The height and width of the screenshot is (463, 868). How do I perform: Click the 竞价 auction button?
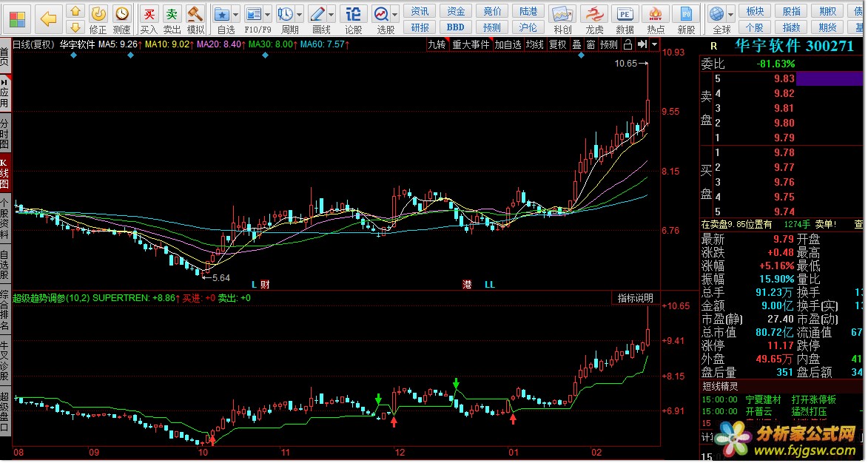coord(492,11)
